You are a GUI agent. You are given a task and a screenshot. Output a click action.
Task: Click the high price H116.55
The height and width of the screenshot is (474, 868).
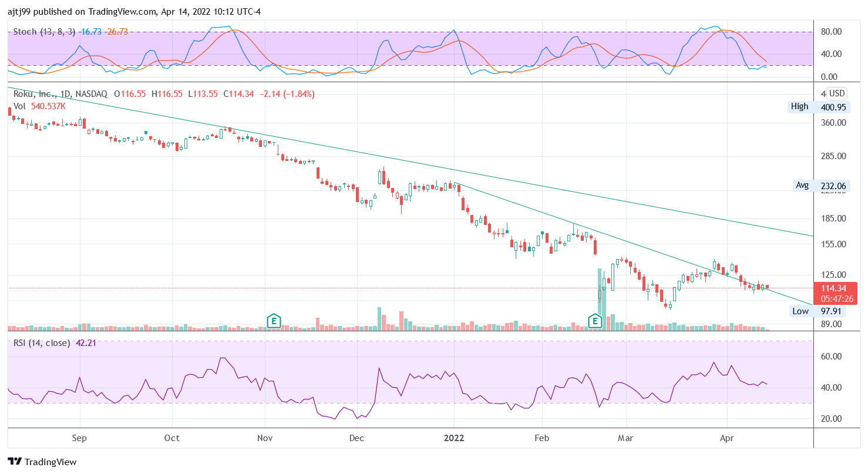pyautogui.click(x=167, y=93)
